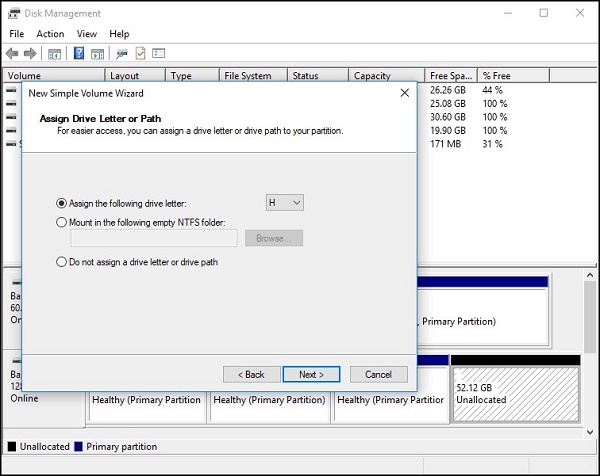Open the Help menu
Image resolution: width=600 pixels, height=476 pixels.
tap(119, 34)
